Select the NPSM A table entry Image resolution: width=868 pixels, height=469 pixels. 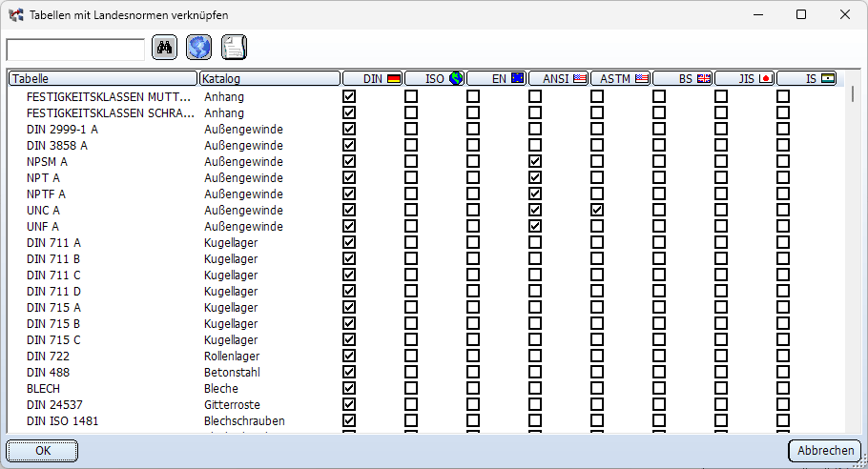(x=47, y=161)
